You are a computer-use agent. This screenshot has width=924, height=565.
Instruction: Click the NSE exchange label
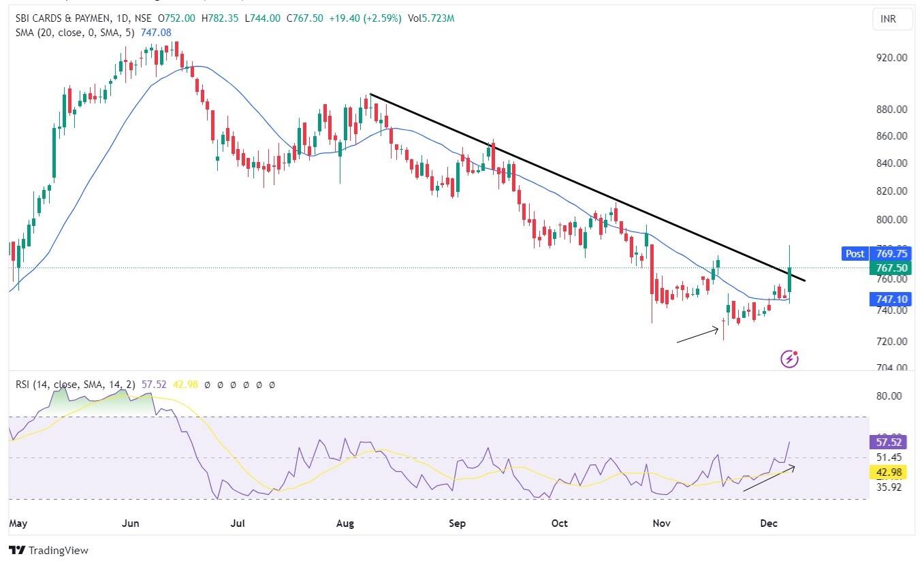click(142, 18)
